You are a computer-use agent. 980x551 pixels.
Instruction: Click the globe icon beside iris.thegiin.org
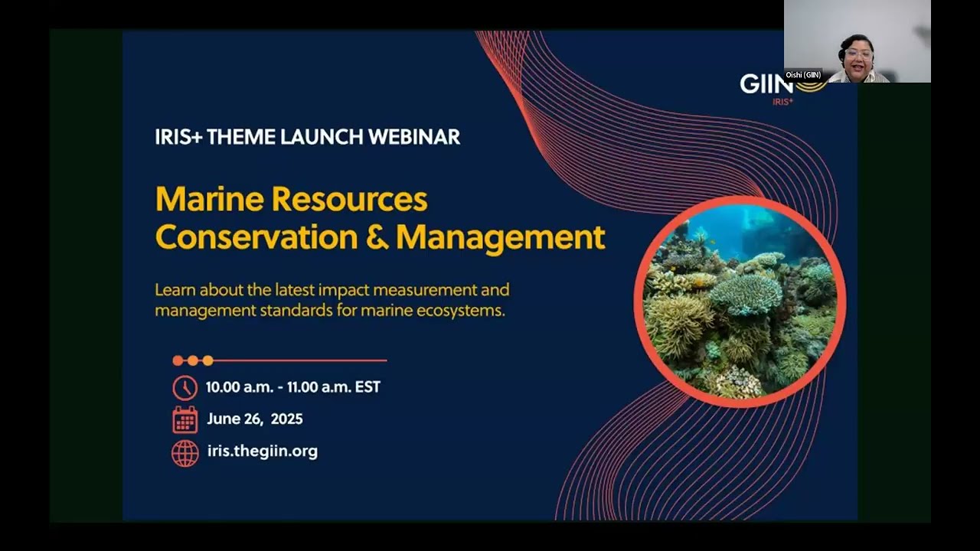(185, 452)
